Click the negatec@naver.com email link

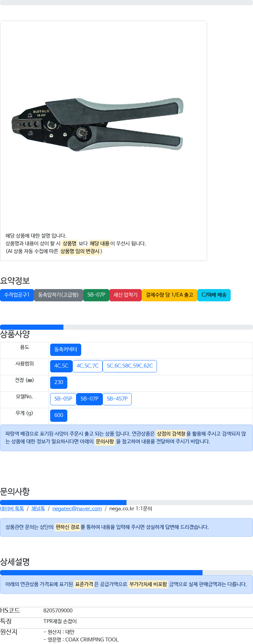77,509
